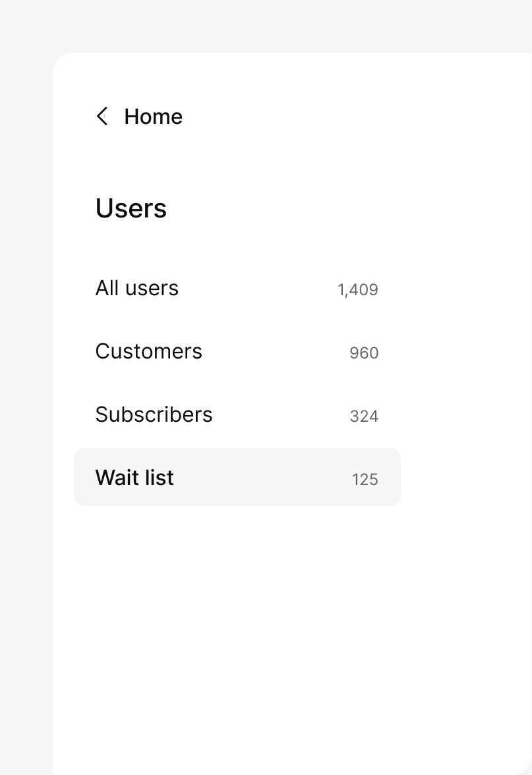The image size is (532, 775).
Task: Click the Users section heading
Action: pyautogui.click(x=131, y=208)
